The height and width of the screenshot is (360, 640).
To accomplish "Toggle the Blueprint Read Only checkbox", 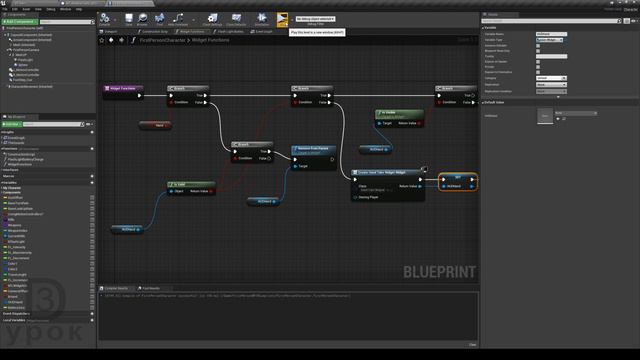I will click(x=538, y=51).
